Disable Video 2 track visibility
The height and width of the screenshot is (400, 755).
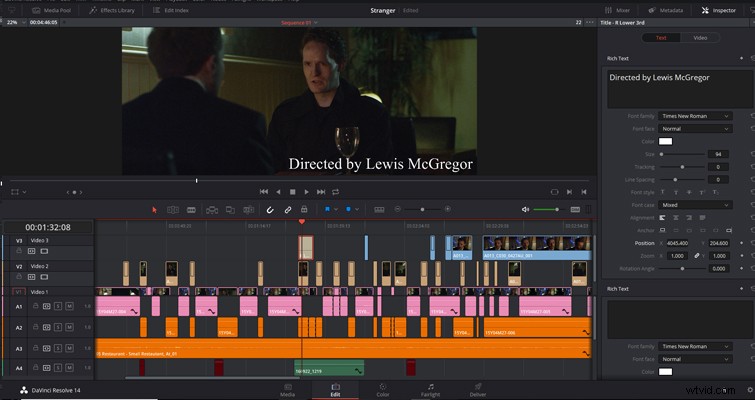(x=44, y=277)
